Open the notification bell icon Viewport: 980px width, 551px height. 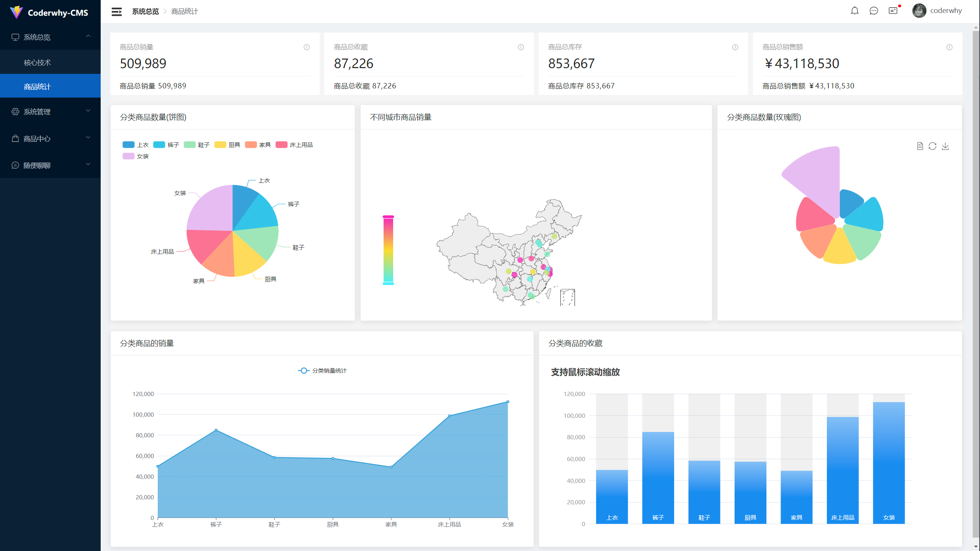coord(854,11)
